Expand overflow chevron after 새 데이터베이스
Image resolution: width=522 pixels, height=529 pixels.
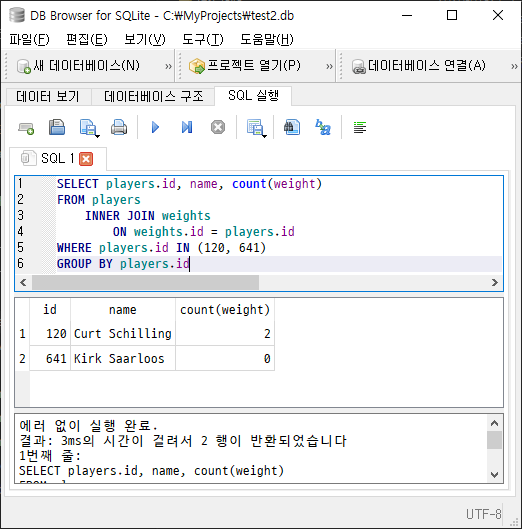168,66
